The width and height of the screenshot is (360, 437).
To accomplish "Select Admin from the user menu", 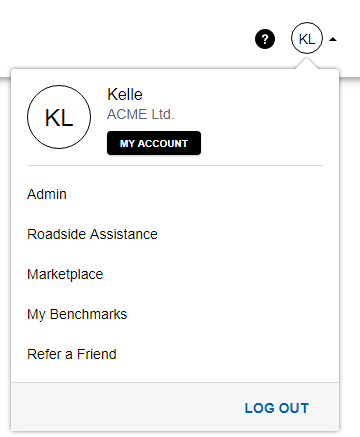I will 47,194.
